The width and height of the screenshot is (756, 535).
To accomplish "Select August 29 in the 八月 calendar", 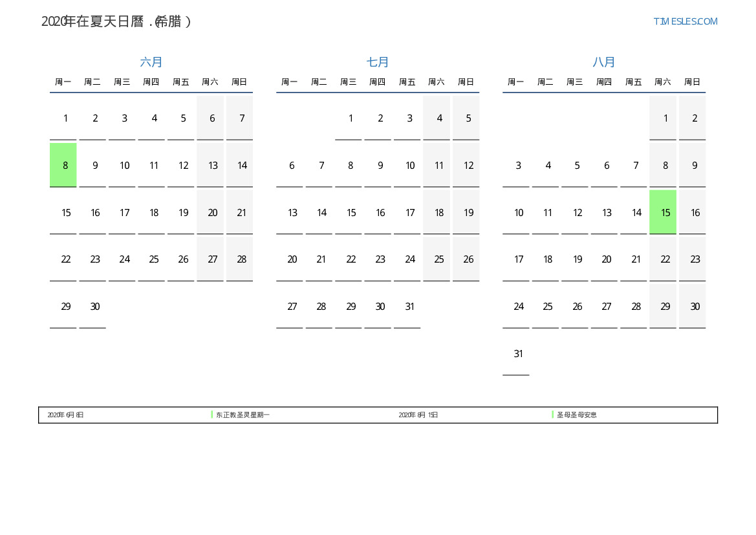I will pyautogui.click(x=663, y=307).
